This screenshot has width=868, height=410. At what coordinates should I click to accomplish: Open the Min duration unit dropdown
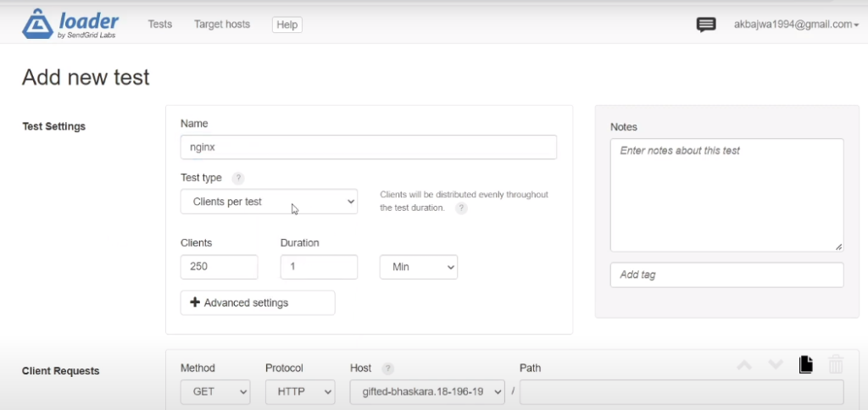tap(418, 267)
